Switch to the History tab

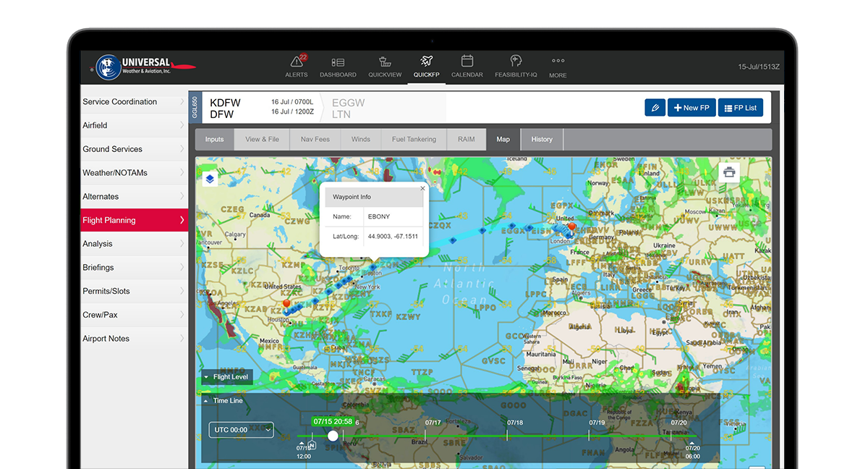pyautogui.click(x=542, y=140)
